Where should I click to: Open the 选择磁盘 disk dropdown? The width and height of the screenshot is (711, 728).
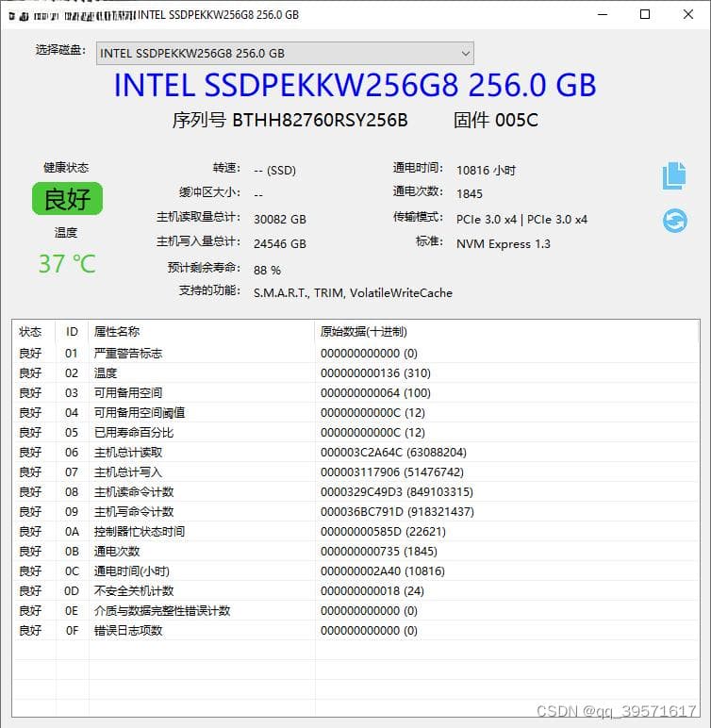point(285,54)
